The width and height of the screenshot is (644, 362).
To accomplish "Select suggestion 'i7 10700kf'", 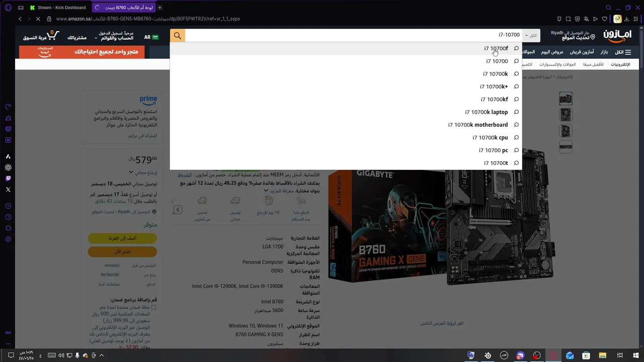I will coord(346,100).
